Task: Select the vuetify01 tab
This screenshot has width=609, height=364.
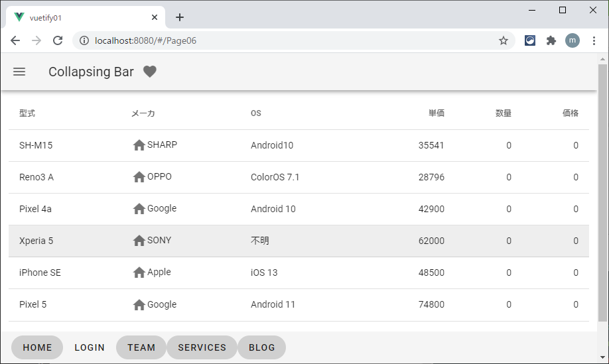Action: (x=86, y=17)
